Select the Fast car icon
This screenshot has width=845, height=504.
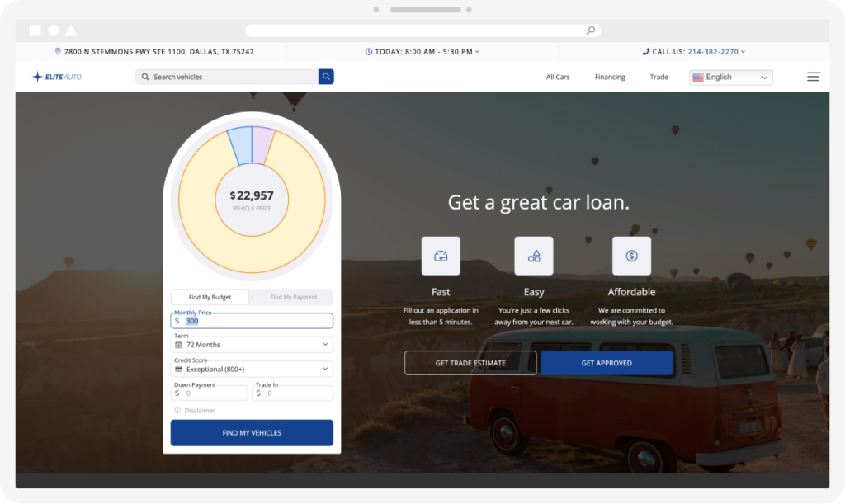(441, 256)
